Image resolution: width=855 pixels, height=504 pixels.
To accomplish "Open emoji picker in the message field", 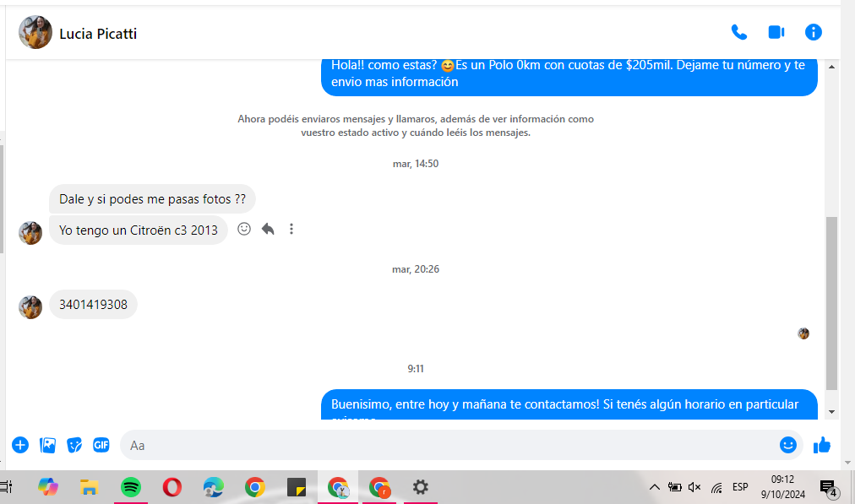I will [x=787, y=445].
